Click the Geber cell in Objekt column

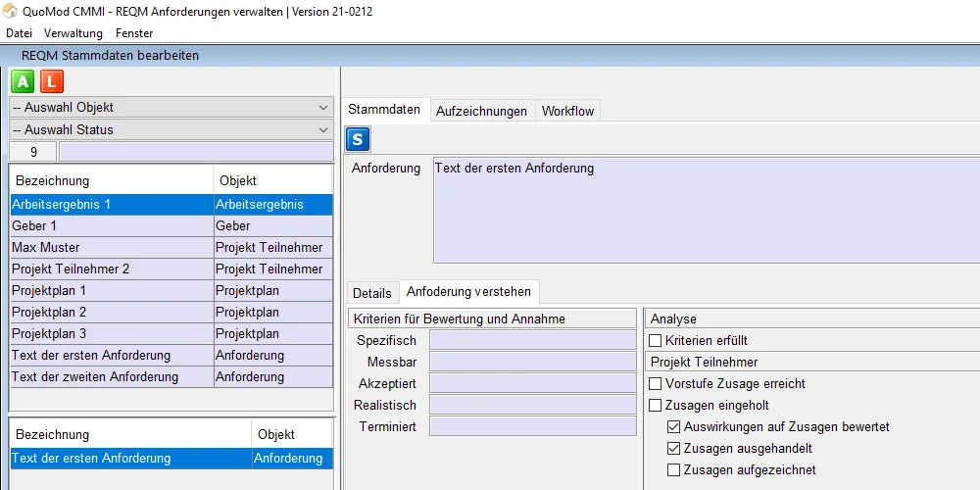[x=273, y=225]
